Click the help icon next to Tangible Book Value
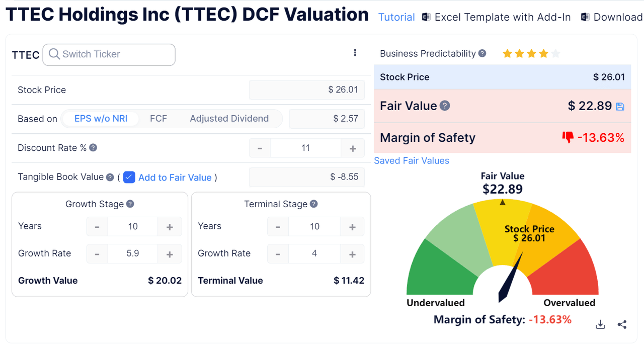 point(110,177)
